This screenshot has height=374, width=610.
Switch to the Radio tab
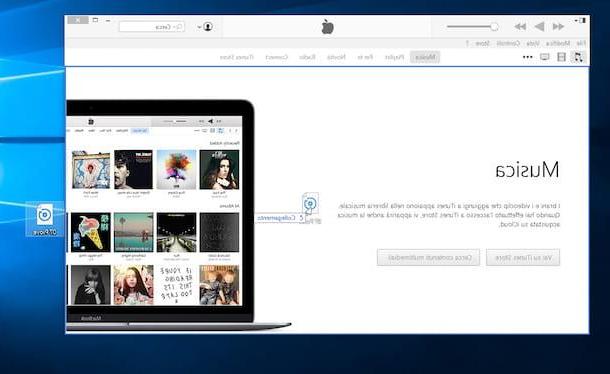[x=307, y=57]
